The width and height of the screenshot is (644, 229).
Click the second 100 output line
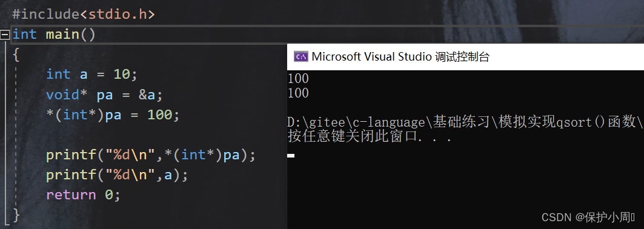tap(298, 93)
